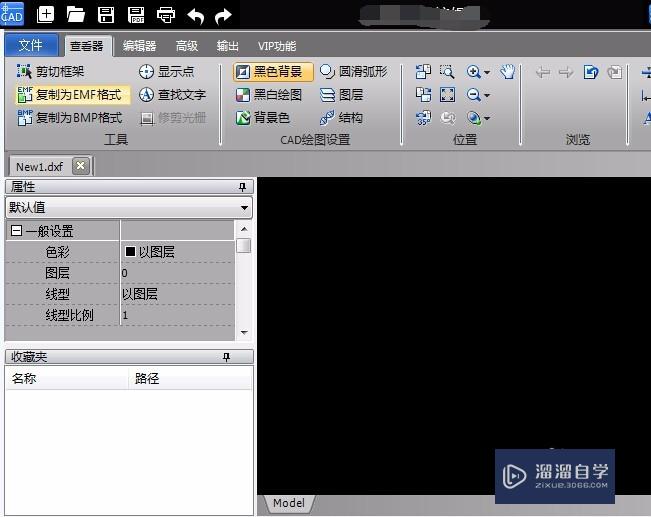Screen dimensions: 651x517
Task: Print the drawing with the printer icon
Action: pyautogui.click(x=166, y=15)
